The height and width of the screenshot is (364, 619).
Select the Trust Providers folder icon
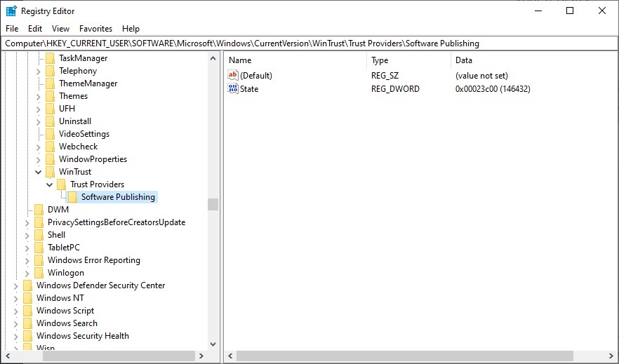(x=61, y=184)
